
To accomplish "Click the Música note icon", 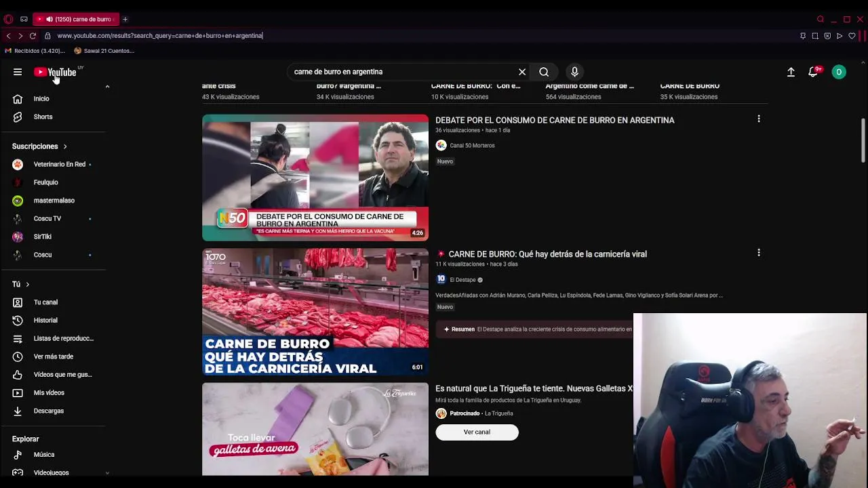I will click(x=18, y=455).
